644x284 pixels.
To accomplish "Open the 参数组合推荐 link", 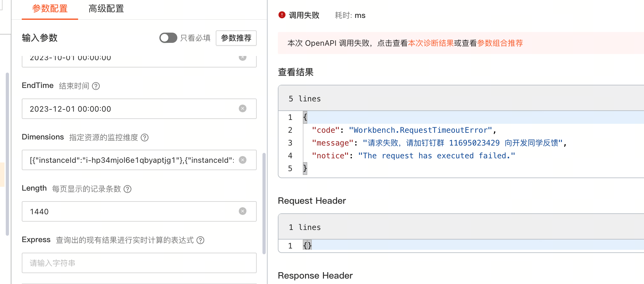I will (x=500, y=43).
